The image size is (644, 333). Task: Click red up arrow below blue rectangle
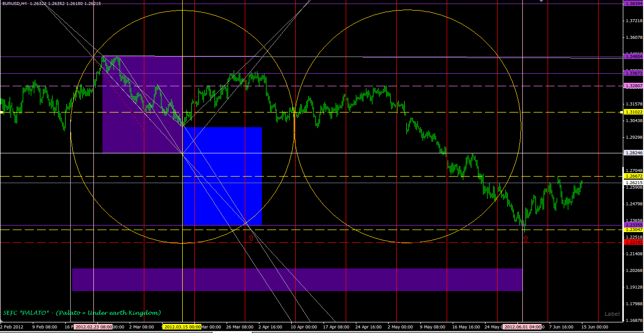tap(250, 237)
